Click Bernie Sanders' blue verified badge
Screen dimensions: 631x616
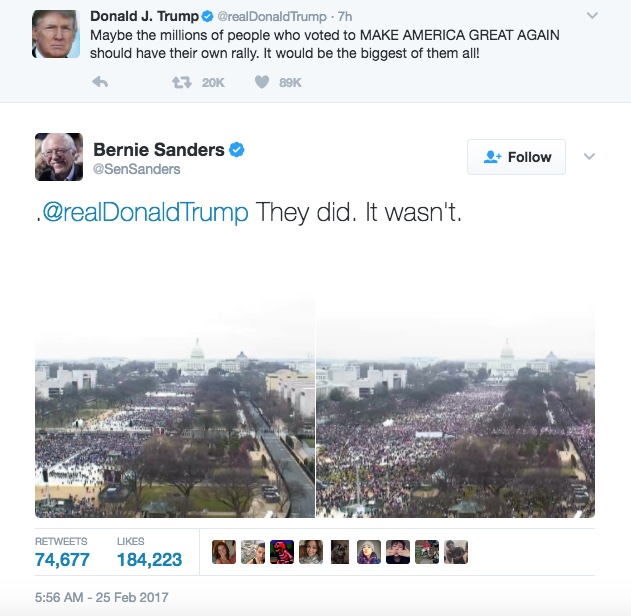237,150
